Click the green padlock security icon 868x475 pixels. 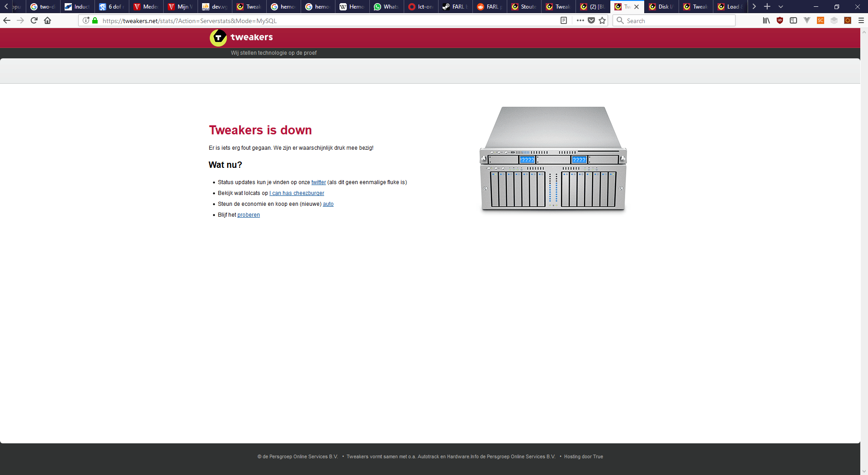click(x=95, y=20)
